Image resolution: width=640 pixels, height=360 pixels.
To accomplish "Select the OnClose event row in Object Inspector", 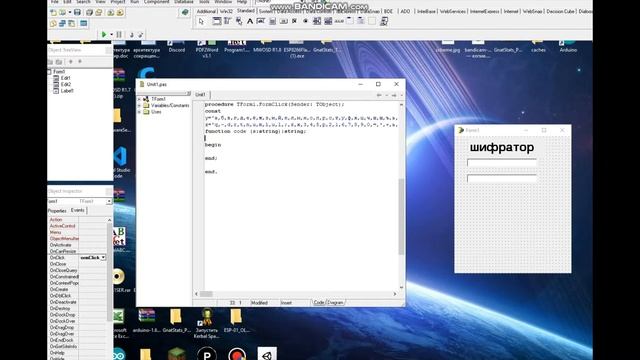I will pos(78,264).
